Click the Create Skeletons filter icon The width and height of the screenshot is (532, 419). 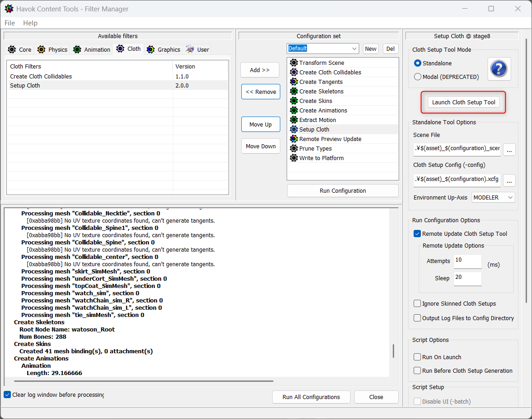[294, 91]
